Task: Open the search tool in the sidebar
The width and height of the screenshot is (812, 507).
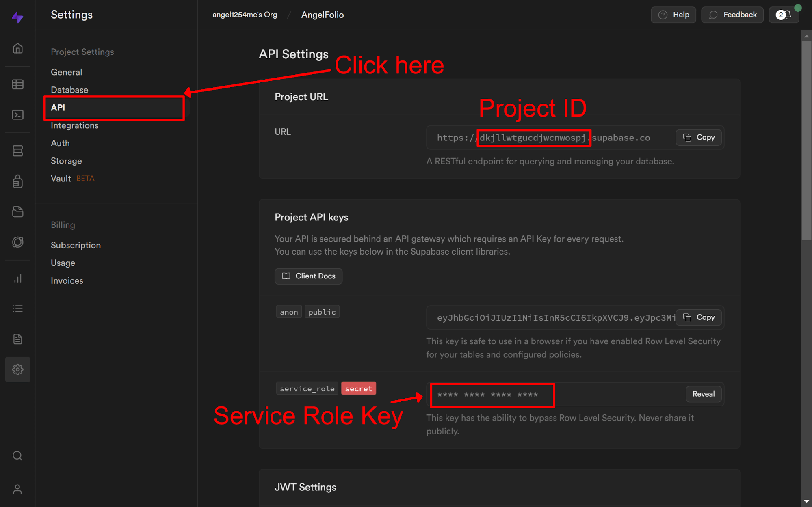Action: (17, 455)
